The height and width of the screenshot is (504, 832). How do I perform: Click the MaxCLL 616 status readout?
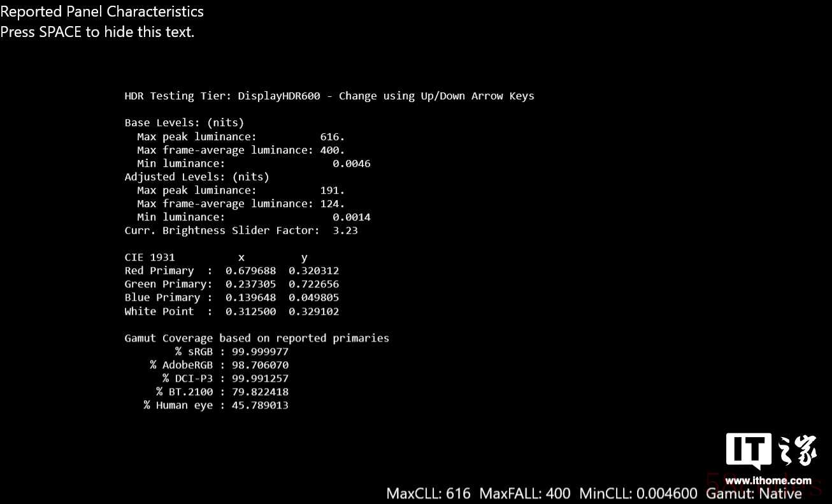(429, 493)
